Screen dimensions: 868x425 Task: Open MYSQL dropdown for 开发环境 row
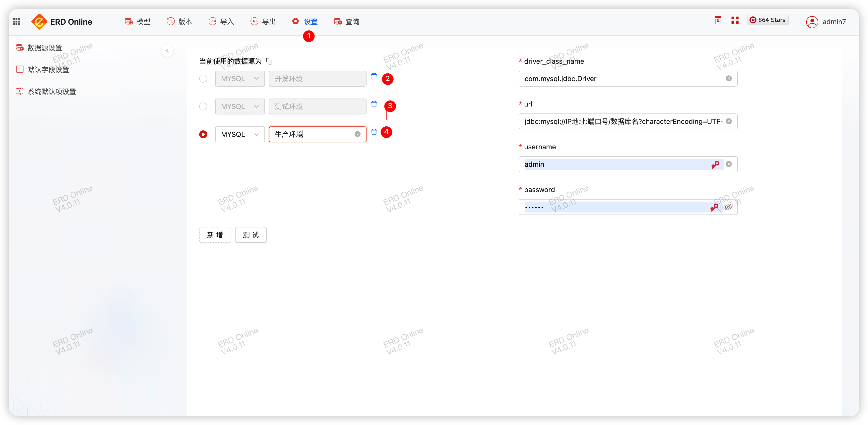[x=240, y=79]
